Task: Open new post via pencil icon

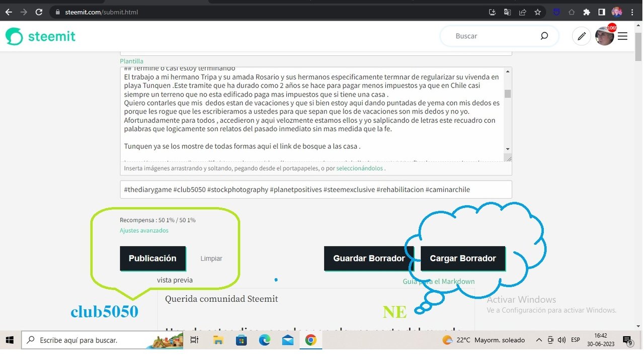Action: coord(582,36)
